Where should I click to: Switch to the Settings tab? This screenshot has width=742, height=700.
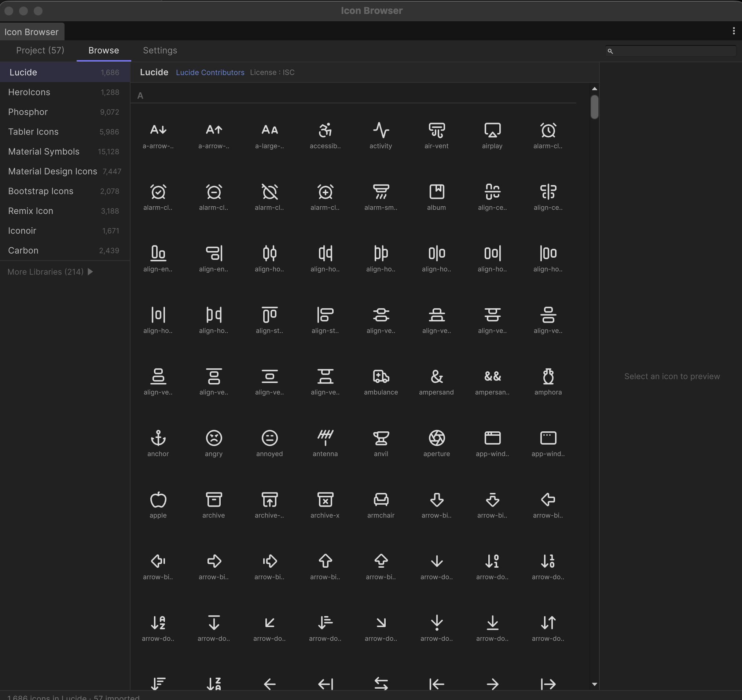click(x=160, y=50)
